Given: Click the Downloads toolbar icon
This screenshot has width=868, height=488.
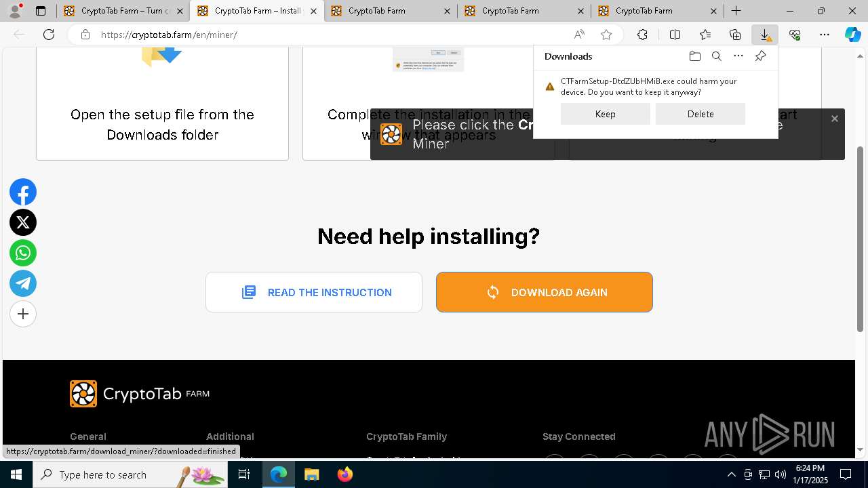Looking at the screenshot, I should 765,35.
